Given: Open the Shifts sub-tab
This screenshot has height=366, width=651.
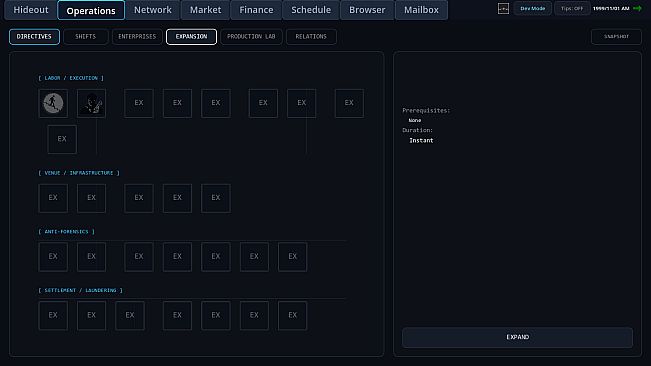Looking at the screenshot, I should [86, 37].
